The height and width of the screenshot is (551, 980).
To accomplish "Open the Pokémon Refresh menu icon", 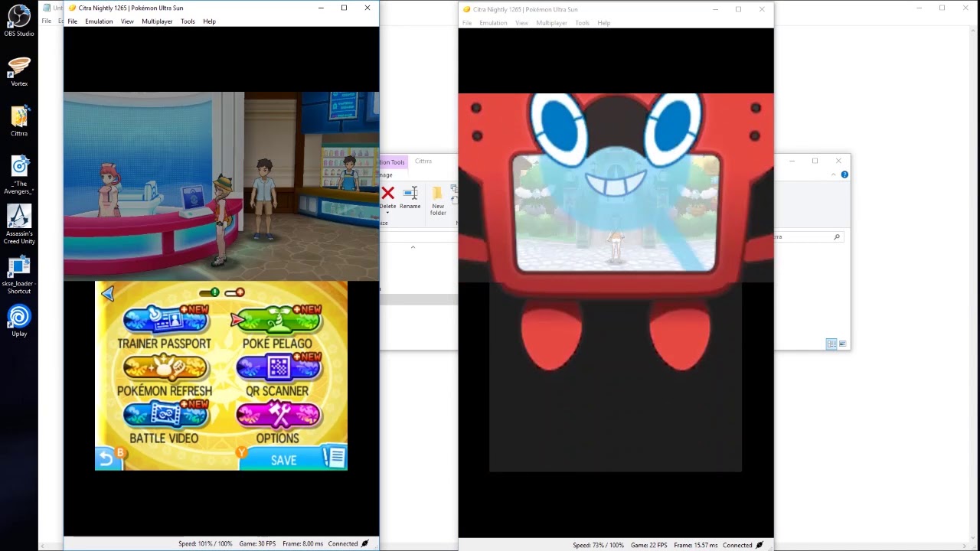I will click(x=165, y=368).
